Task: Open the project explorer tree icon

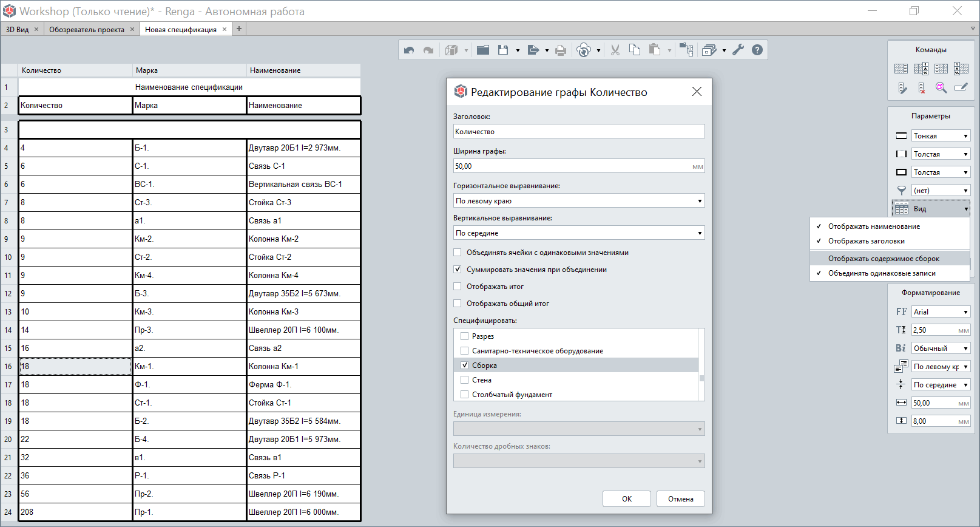Action: click(686, 50)
